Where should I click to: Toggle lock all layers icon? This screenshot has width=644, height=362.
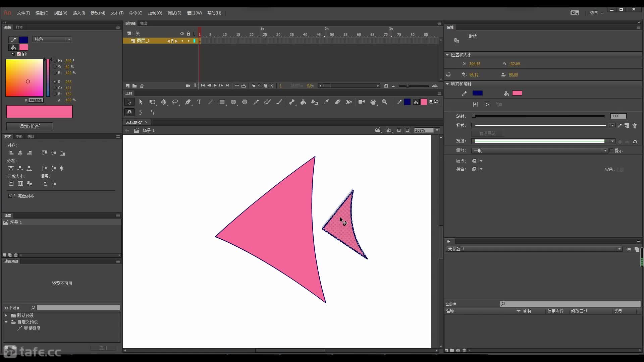[189, 34]
